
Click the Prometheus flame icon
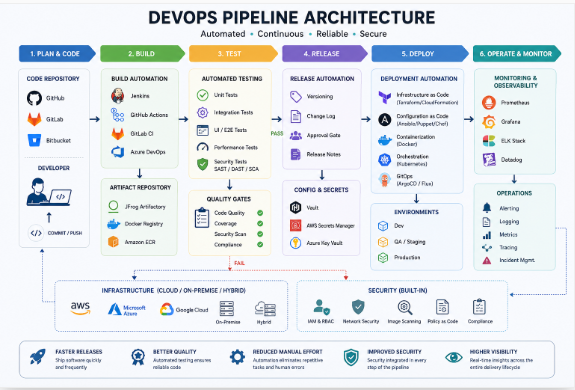click(x=489, y=103)
